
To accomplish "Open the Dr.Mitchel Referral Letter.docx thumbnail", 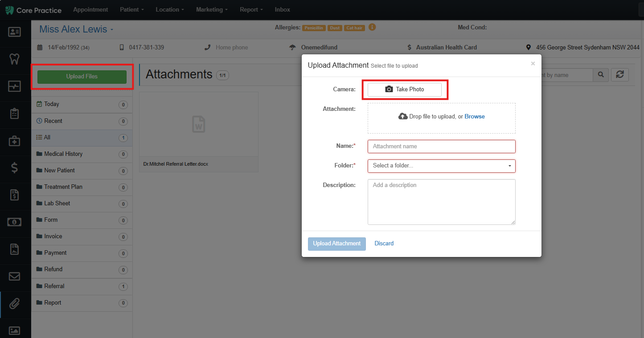I will [199, 132].
